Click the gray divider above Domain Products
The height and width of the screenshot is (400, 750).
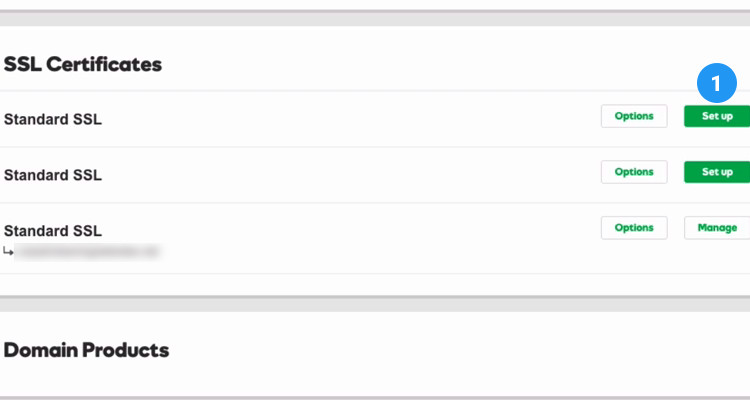click(375, 303)
